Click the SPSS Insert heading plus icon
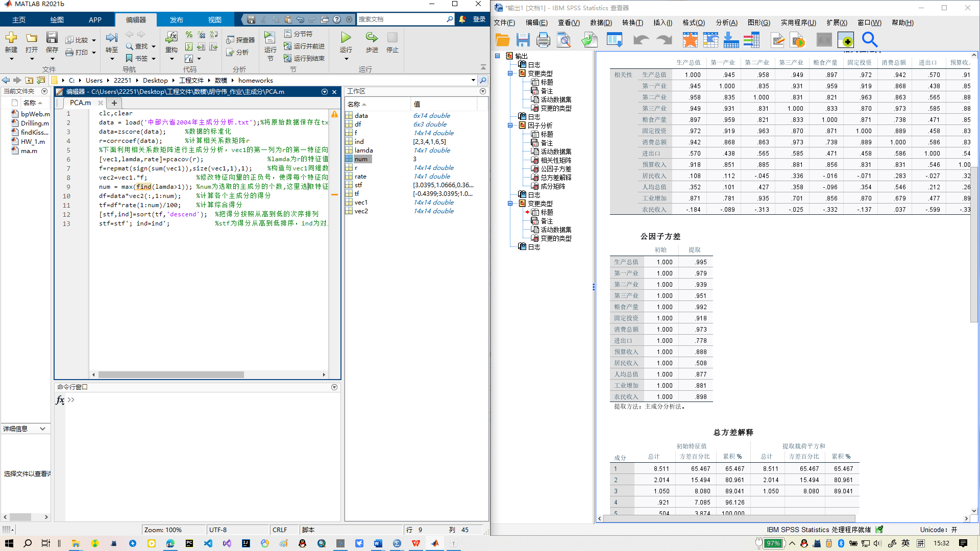Screen dimensions: 980x551 point(846,40)
